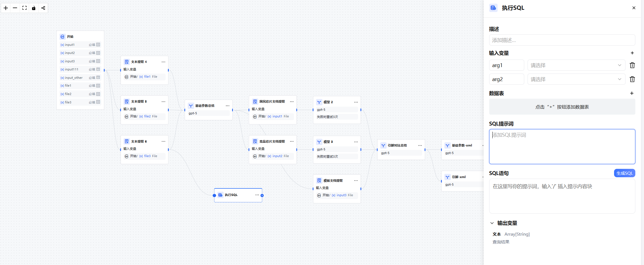Delete the arg1 input variable
Screen dimensions: 644x265
point(632,65)
